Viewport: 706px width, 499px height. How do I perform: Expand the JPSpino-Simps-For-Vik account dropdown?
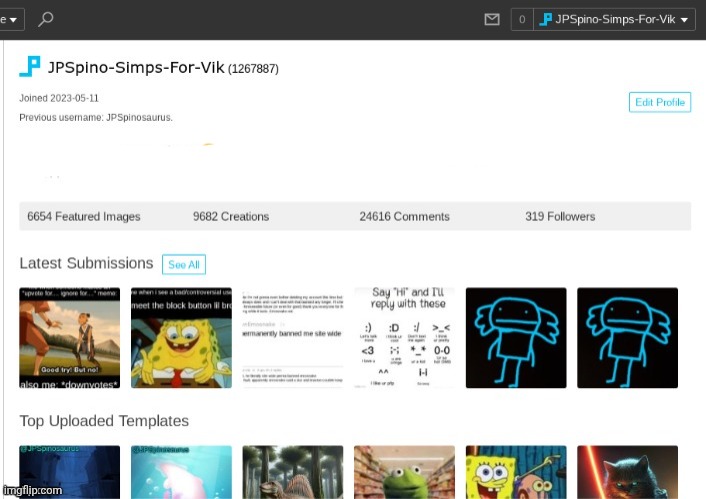[615, 19]
